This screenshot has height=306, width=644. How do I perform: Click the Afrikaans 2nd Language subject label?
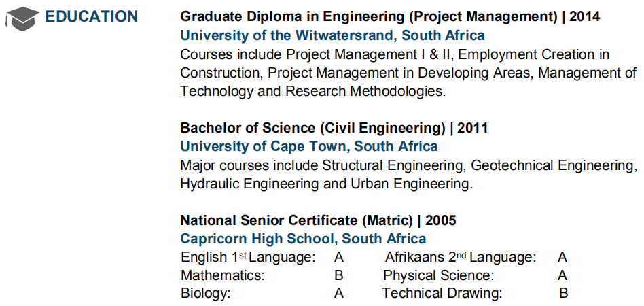tap(460, 258)
